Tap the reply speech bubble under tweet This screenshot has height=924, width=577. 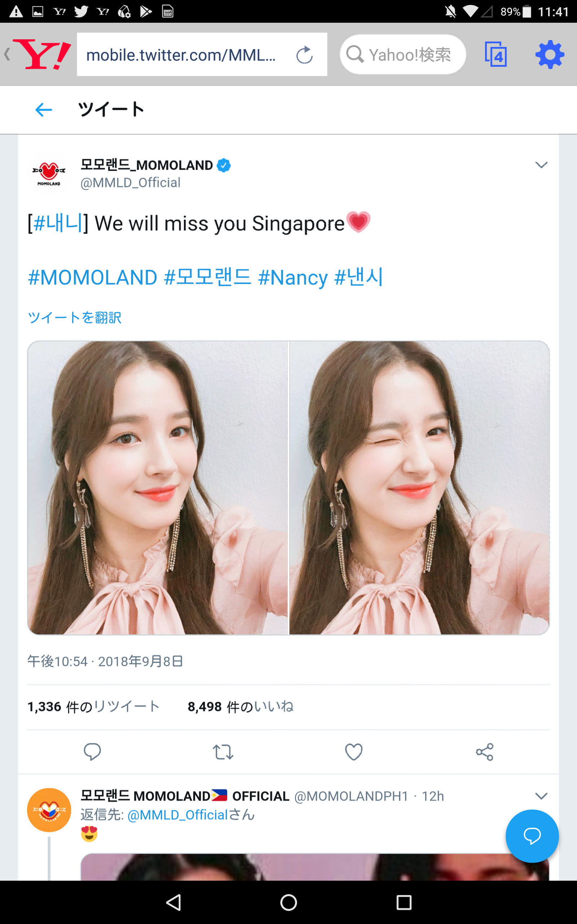[92, 752]
